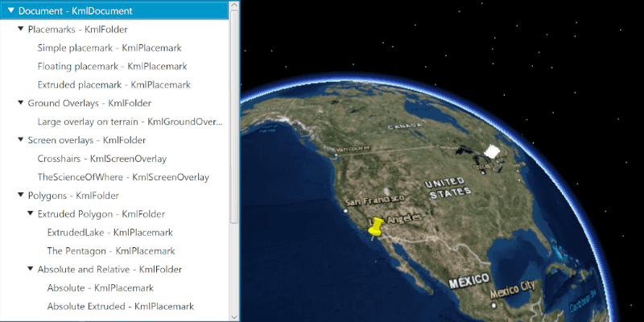Collapse the Document KmlDocument root node
Image resolution: width=644 pixels, height=322 pixels.
(x=10, y=11)
